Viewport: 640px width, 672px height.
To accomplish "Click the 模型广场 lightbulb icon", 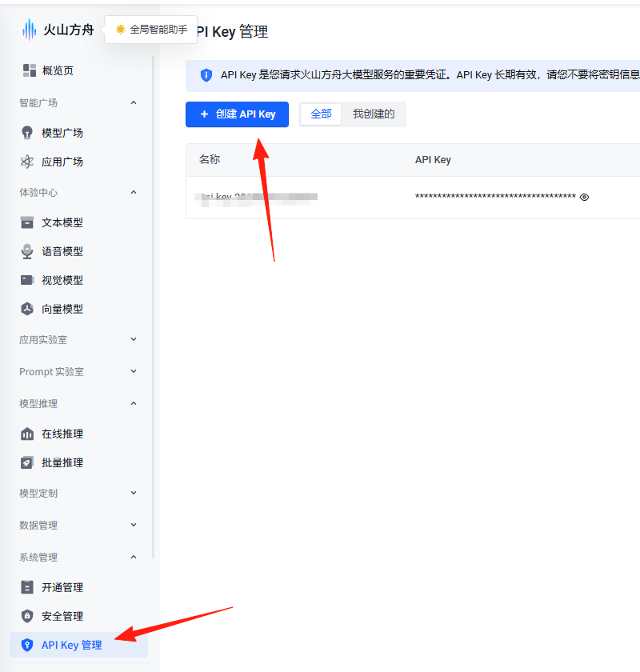I will [x=27, y=133].
